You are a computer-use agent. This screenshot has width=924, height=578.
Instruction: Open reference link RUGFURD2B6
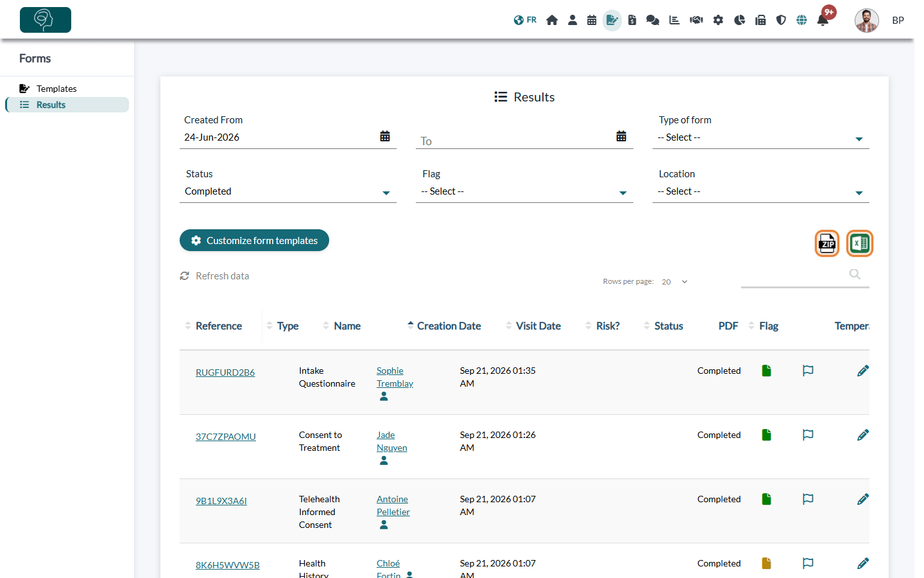tap(225, 372)
